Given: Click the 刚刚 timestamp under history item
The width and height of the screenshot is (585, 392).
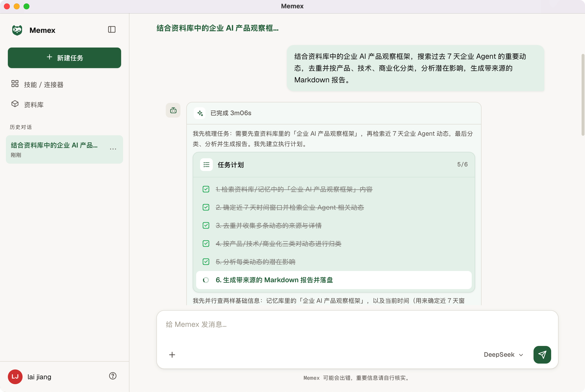Looking at the screenshot, I should pyautogui.click(x=16, y=155).
